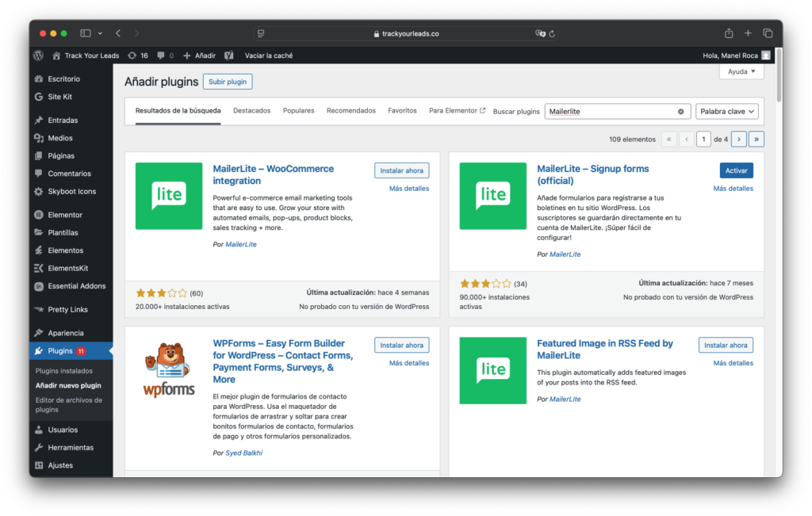Image resolution: width=812 pixels, height=516 pixels.
Task: Open the Safari sidebar toggle icon
Action: pos(86,33)
